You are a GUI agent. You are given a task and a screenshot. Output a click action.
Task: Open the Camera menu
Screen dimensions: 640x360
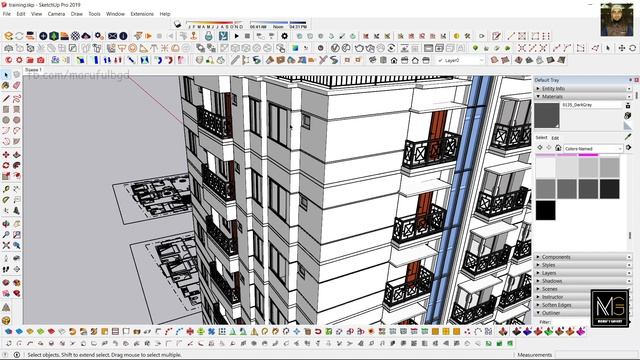tap(56, 14)
